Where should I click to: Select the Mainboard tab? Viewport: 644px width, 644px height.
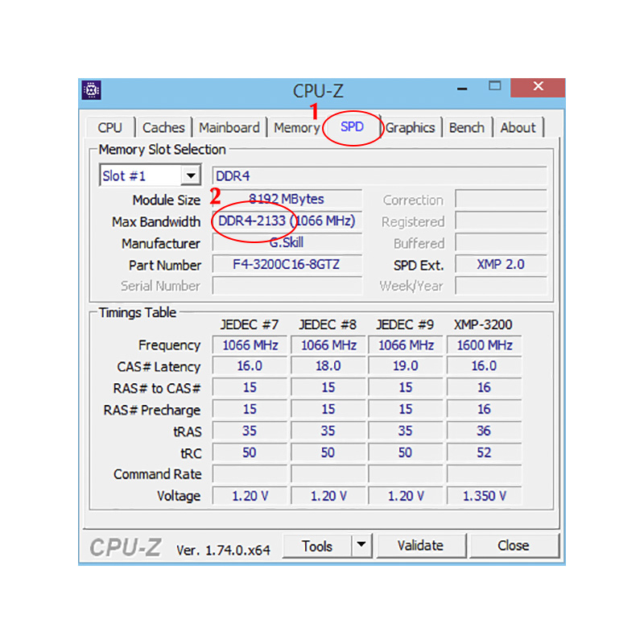click(x=229, y=127)
